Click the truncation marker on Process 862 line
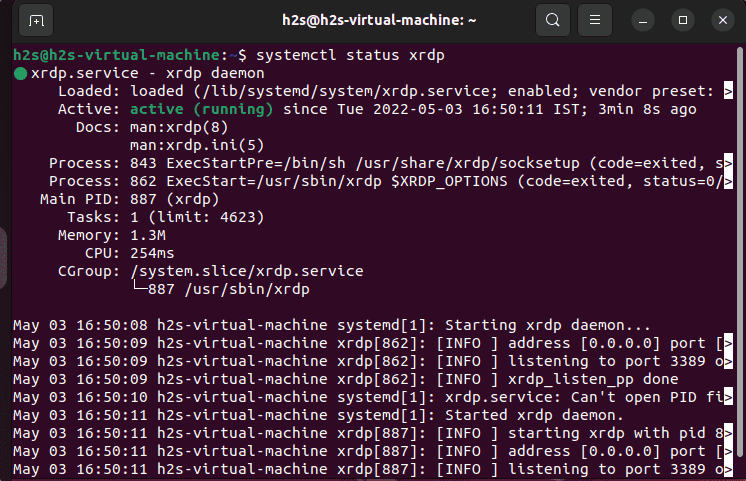 [728, 181]
